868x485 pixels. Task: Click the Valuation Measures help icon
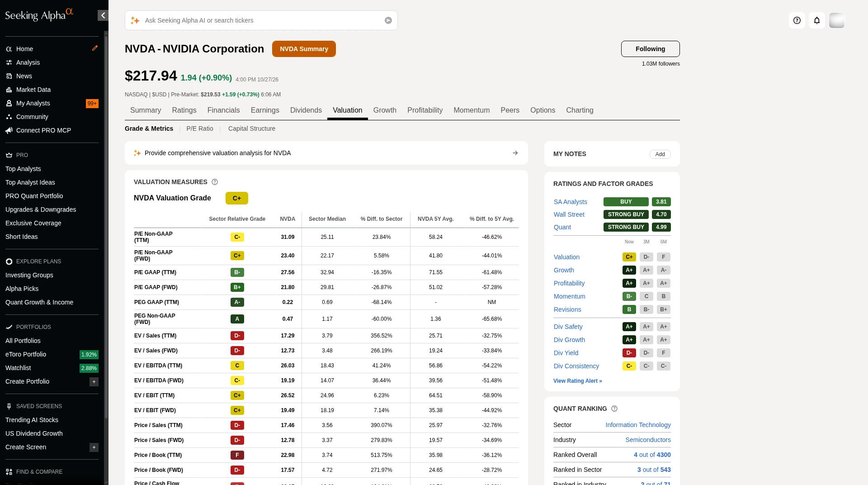pyautogui.click(x=215, y=182)
